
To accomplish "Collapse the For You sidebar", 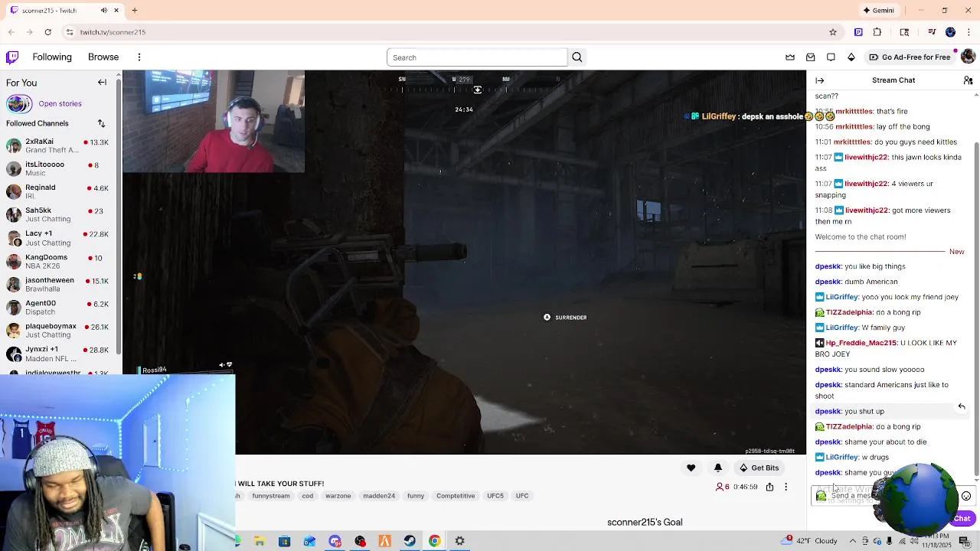I will [102, 83].
